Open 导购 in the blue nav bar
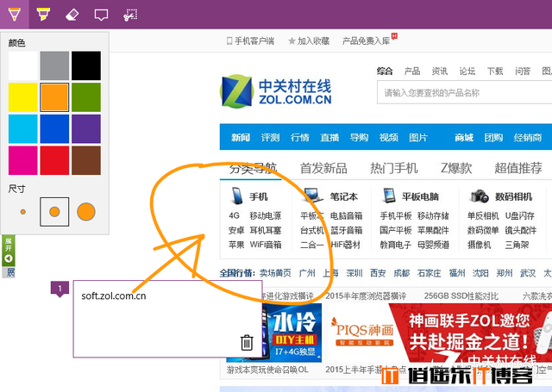 [359, 138]
